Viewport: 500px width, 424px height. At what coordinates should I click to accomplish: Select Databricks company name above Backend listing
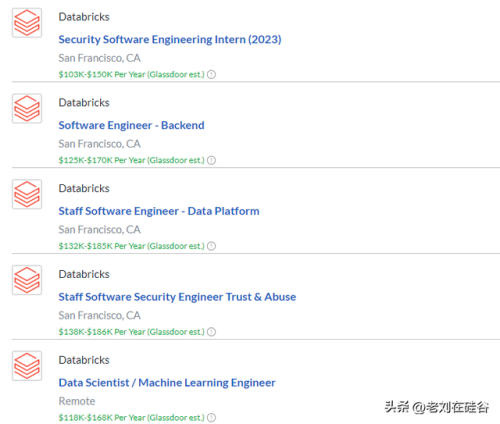[x=84, y=103]
